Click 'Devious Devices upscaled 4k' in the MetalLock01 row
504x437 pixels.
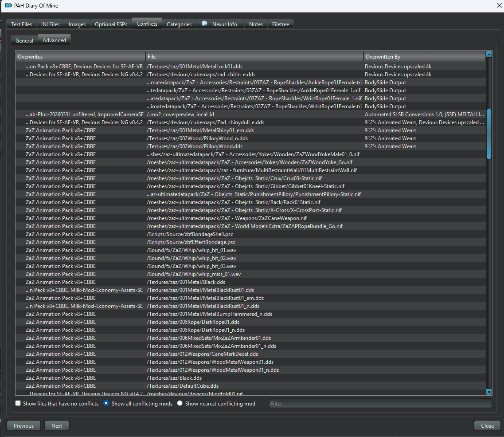(x=398, y=66)
